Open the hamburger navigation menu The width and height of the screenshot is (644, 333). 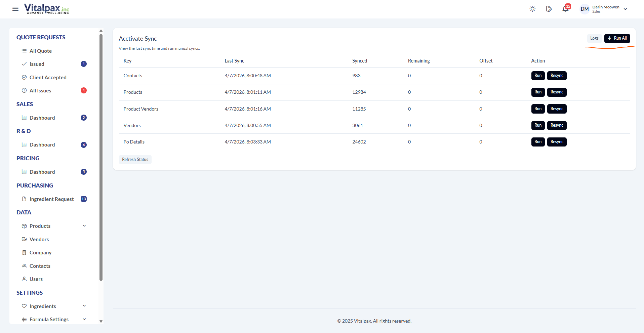click(x=15, y=9)
